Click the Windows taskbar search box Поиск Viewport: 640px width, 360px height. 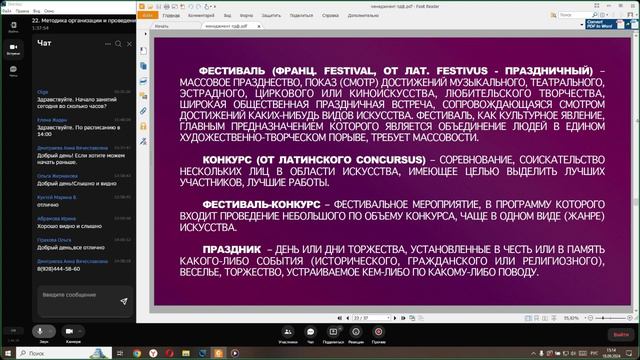click(64, 353)
